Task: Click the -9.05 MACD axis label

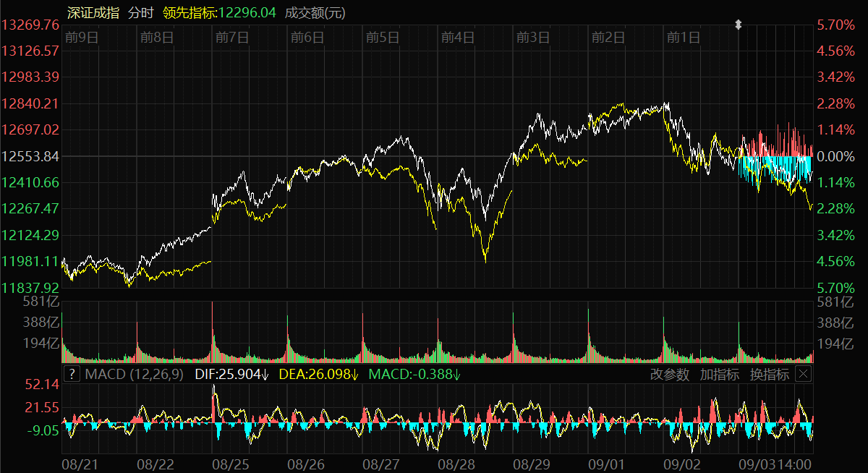Action: [x=45, y=430]
